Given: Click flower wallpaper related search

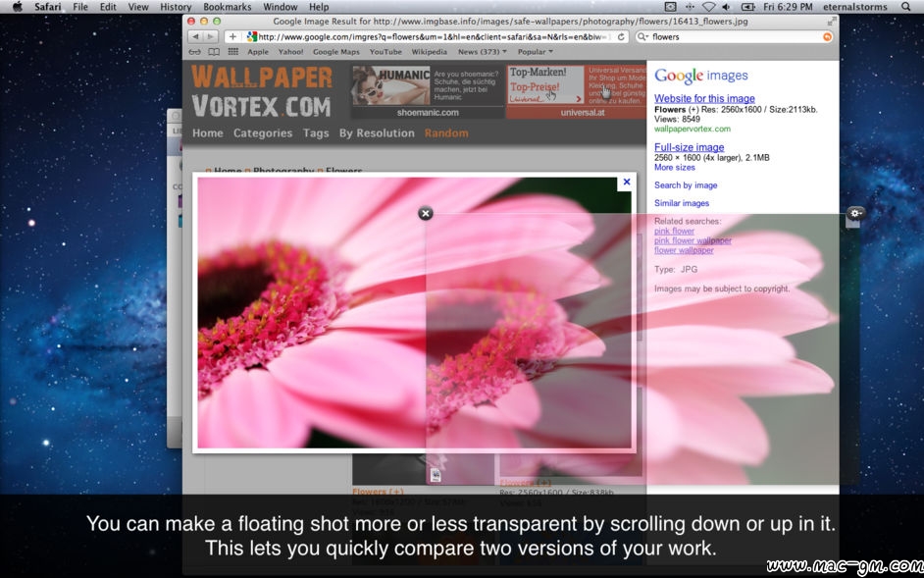Looking at the screenshot, I should pyautogui.click(x=684, y=250).
